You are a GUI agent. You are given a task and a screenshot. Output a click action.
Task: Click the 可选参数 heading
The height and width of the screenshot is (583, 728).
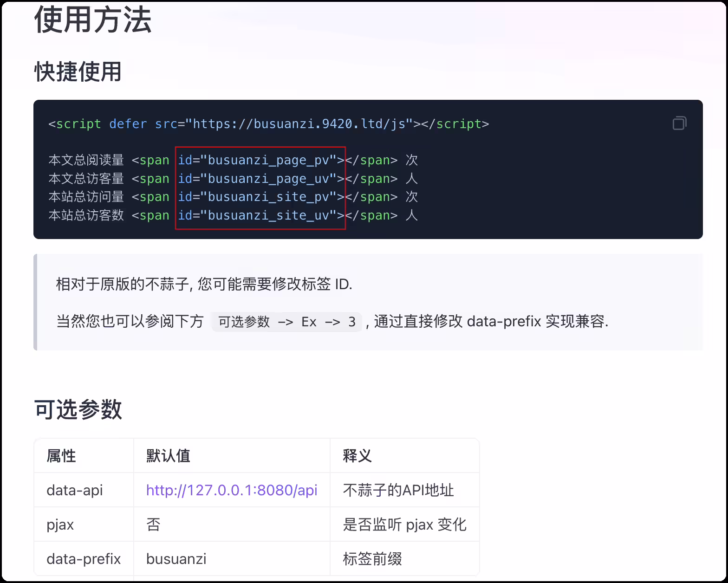(x=78, y=409)
